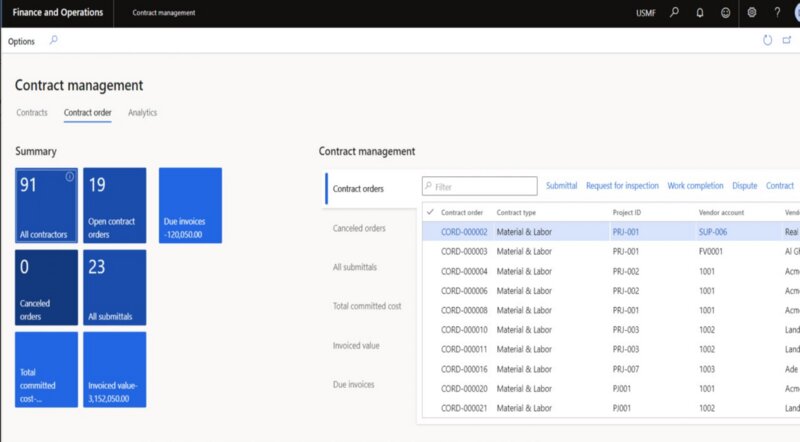The image size is (800, 442).
Task: Click the open in new window icon
Action: (787, 41)
